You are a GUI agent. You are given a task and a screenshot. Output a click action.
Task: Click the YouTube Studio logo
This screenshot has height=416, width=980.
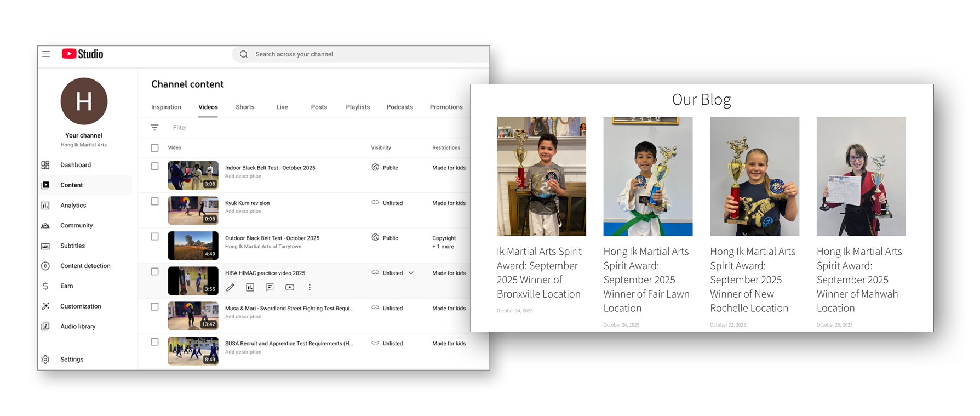point(83,54)
